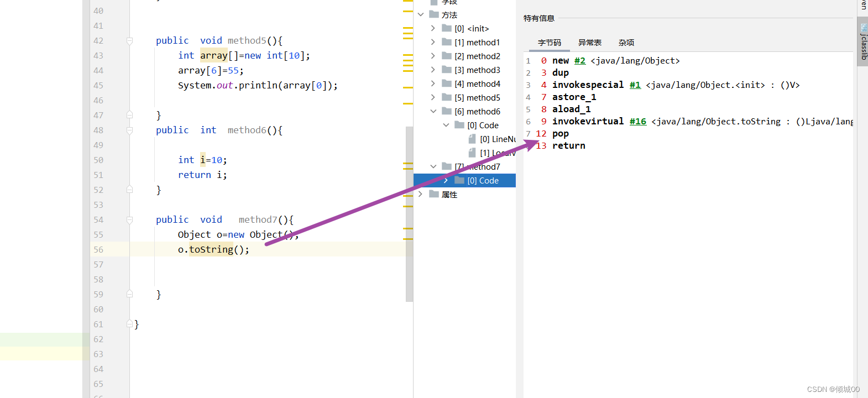Click the 'pop' bytecode instruction
The height and width of the screenshot is (398, 868).
560,134
